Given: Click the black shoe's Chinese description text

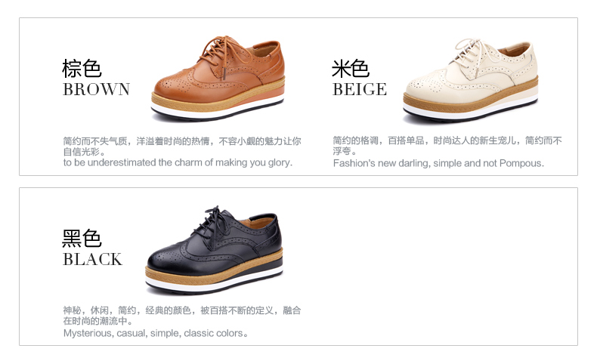Looking at the screenshot, I should pyautogui.click(x=182, y=316).
